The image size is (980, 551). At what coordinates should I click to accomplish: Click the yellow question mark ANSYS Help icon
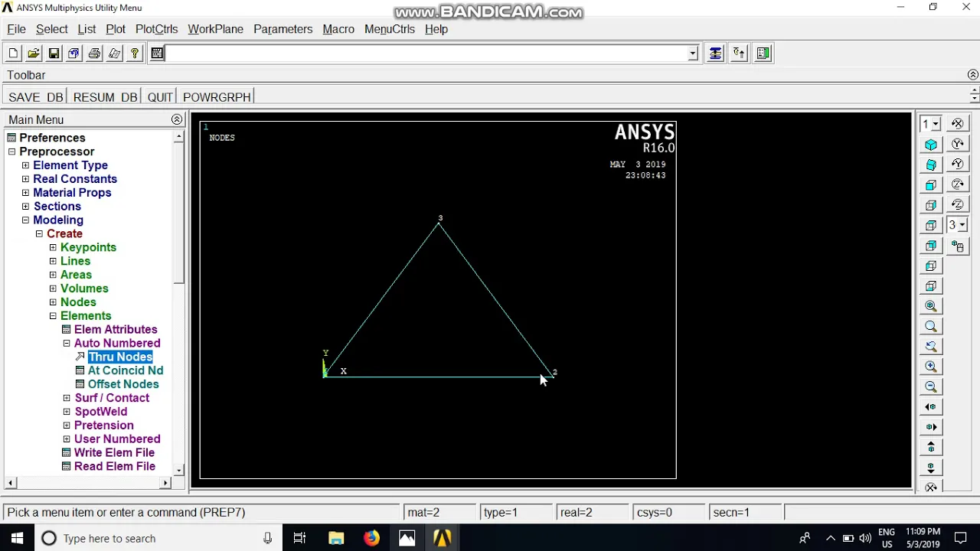point(135,54)
